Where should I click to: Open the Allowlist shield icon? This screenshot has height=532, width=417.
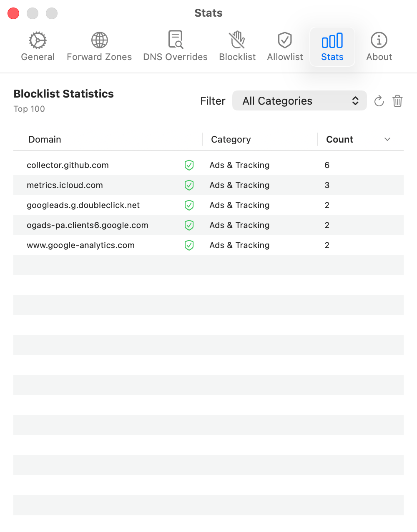click(x=285, y=40)
